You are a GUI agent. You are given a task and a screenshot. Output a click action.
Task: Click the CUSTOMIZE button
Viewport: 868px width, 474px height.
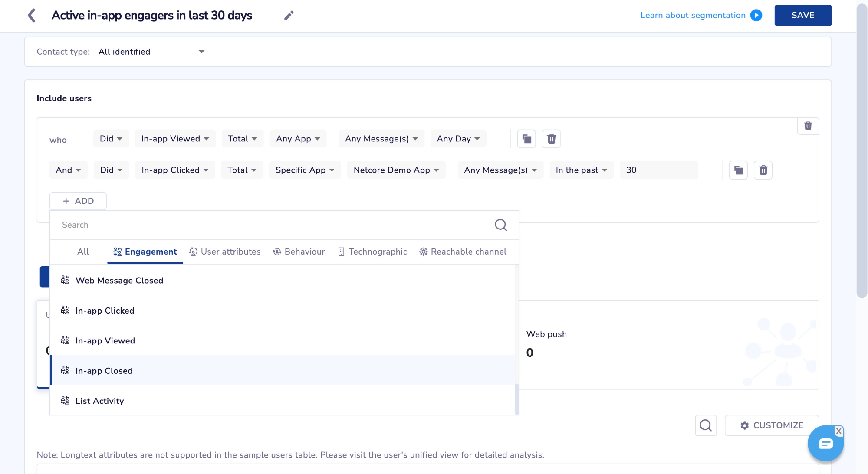[x=772, y=425]
